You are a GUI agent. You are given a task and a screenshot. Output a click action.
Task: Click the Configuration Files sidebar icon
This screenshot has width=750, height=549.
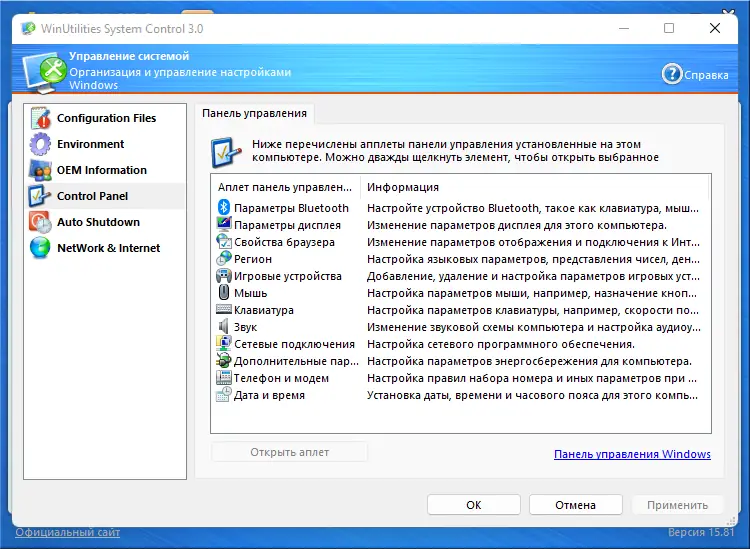(40, 118)
